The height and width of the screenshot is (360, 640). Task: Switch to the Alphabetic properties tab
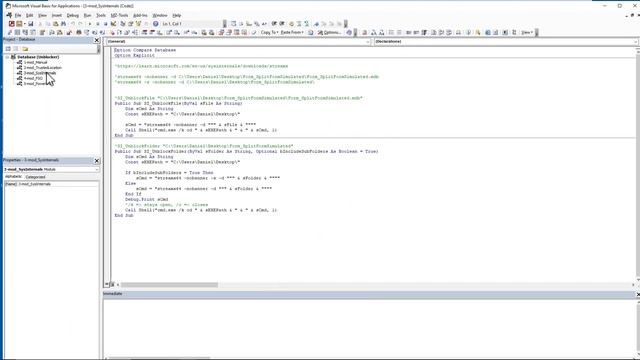pos(13,177)
